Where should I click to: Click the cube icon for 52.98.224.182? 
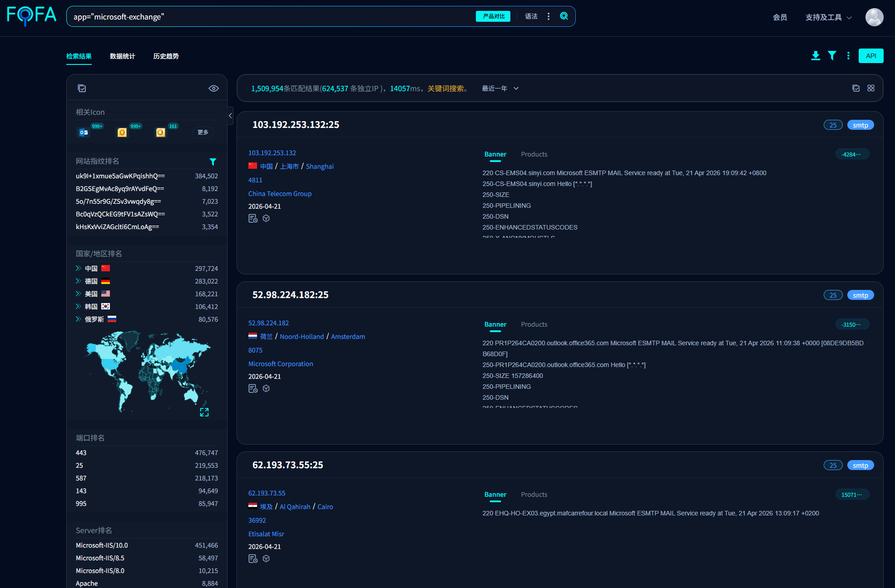[x=266, y=388]
